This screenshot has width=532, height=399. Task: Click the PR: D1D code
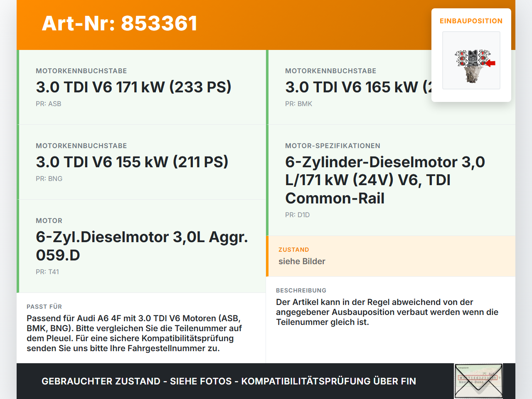click(298, 215)
